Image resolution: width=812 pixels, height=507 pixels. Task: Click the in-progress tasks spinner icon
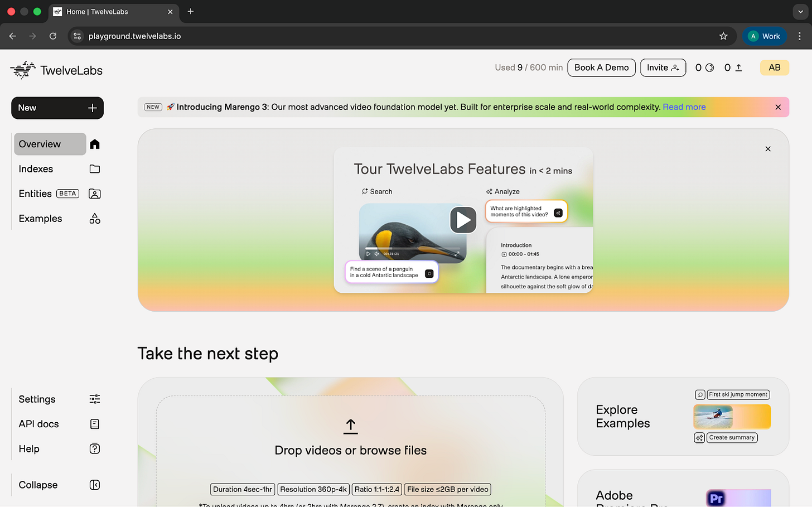(710, 67)
